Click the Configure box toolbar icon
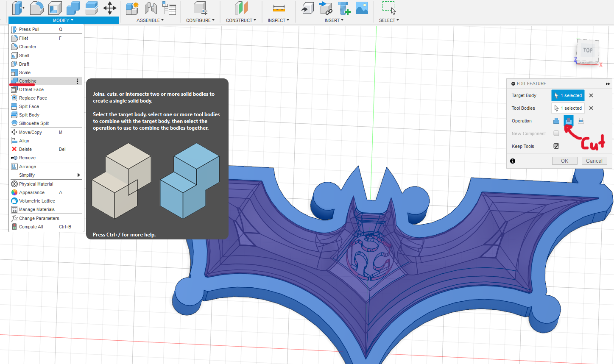Image resolution: width=614 pixels, height=364 pixels. point(200,8)
